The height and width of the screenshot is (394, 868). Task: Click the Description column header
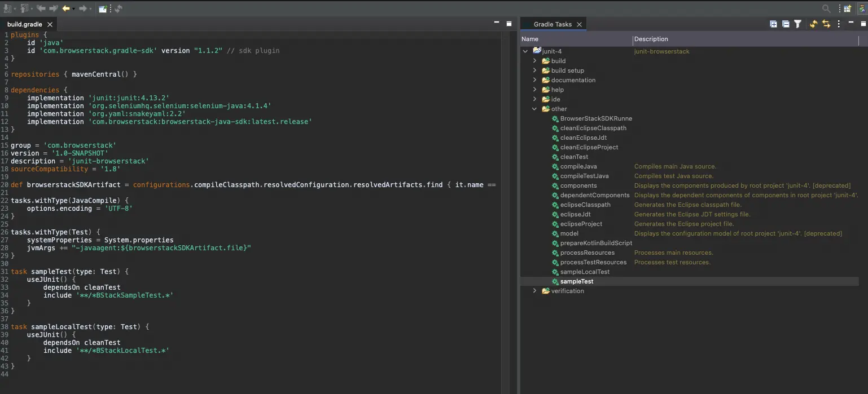[x=651, y=39]
